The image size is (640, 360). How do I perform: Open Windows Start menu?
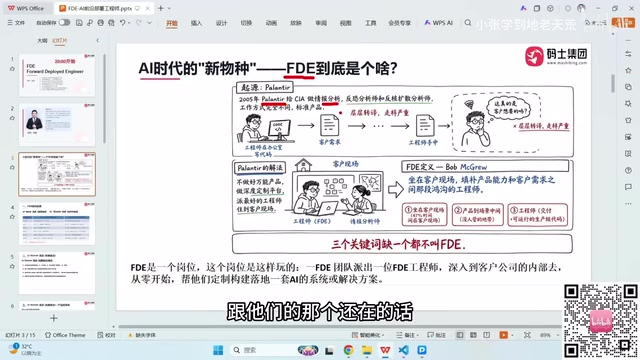(x=218, y=350)
